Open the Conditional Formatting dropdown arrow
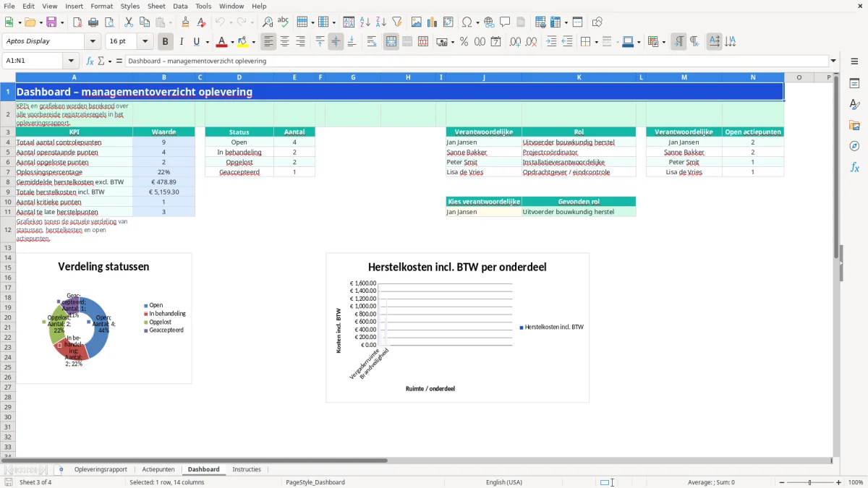The height and width of the screenshot is (488, 868). point(663,42)
